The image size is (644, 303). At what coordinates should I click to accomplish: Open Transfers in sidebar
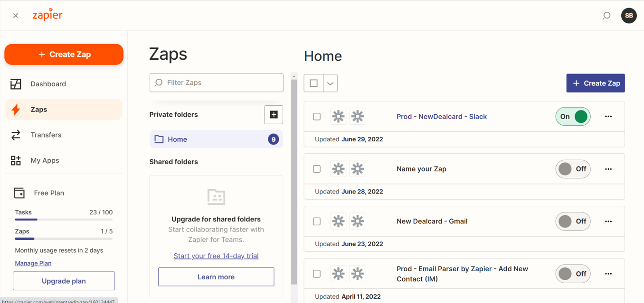pos(64,135)
